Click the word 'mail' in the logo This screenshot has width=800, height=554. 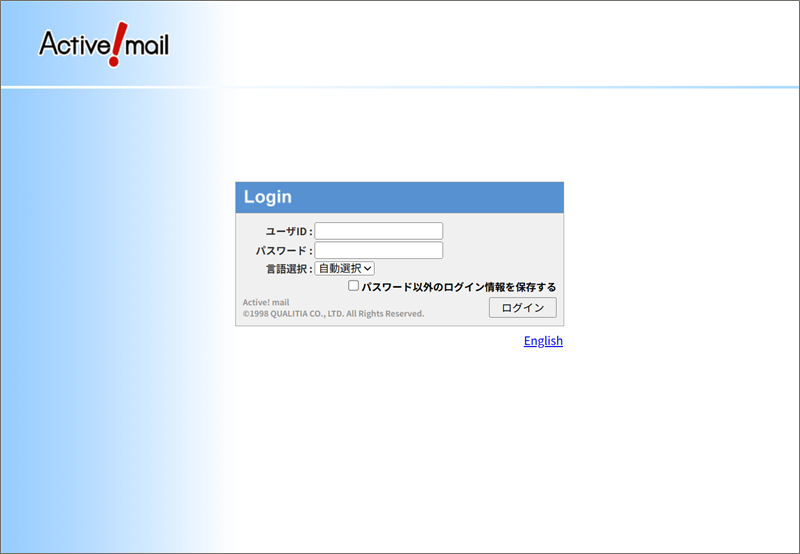click(x=146, y=44)
